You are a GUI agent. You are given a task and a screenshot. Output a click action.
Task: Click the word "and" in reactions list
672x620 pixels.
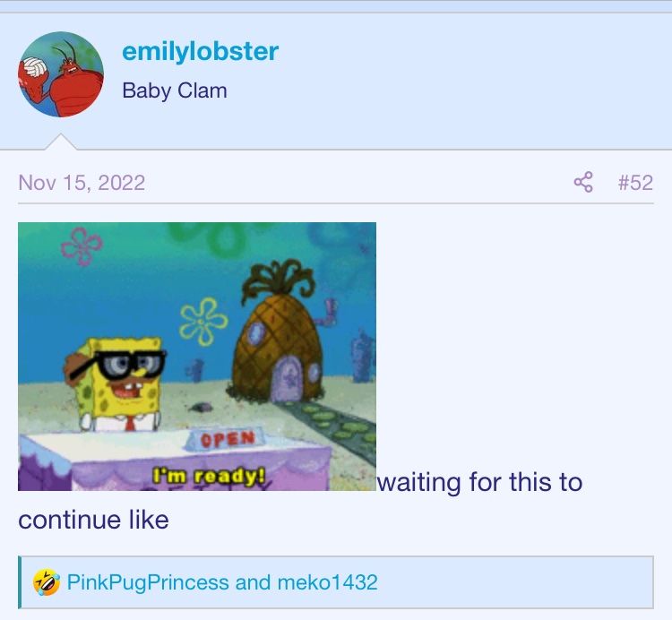pyautogui.click(x=253, y=582)
